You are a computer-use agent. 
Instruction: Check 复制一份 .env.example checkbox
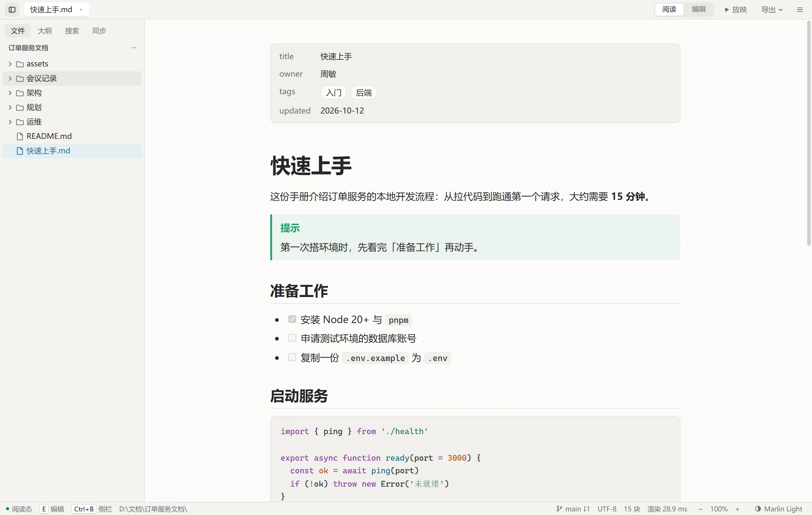click(292, 357)
